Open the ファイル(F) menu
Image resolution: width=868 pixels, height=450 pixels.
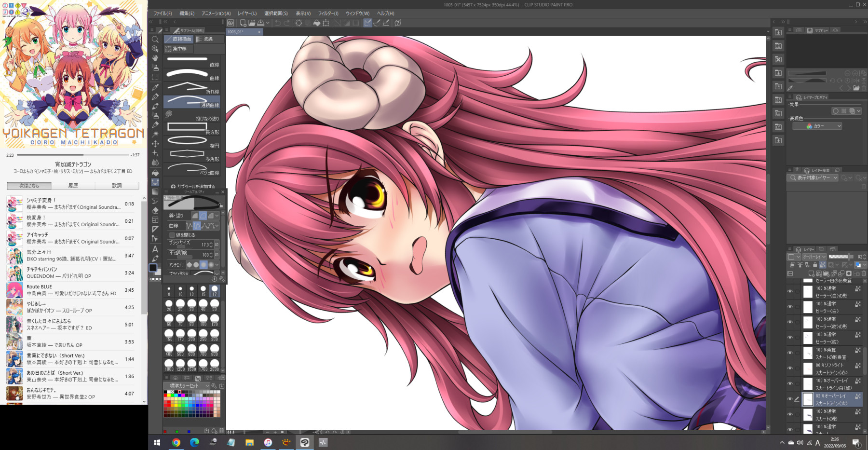click(x=163, y=14)
